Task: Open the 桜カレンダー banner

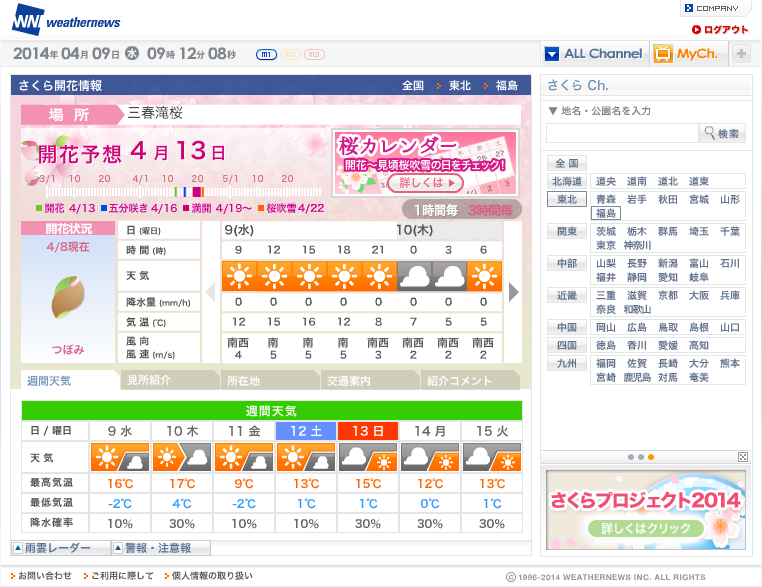Action: tap(425, 162)
